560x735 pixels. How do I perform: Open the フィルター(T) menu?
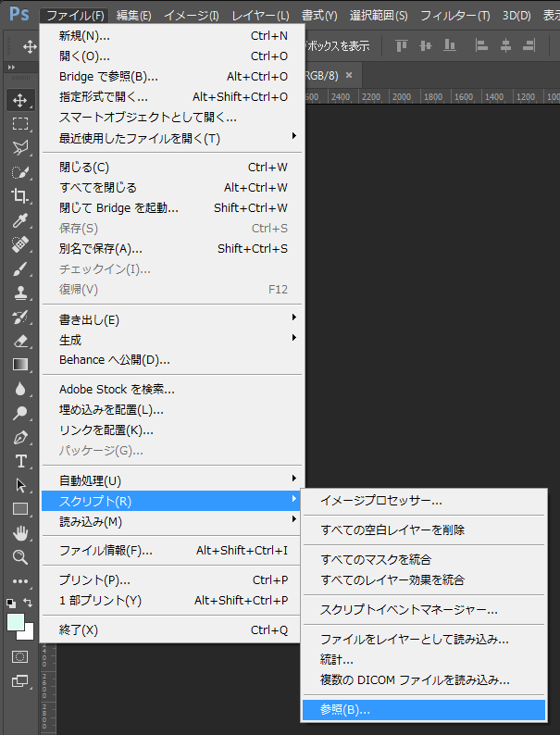[455, 16]
